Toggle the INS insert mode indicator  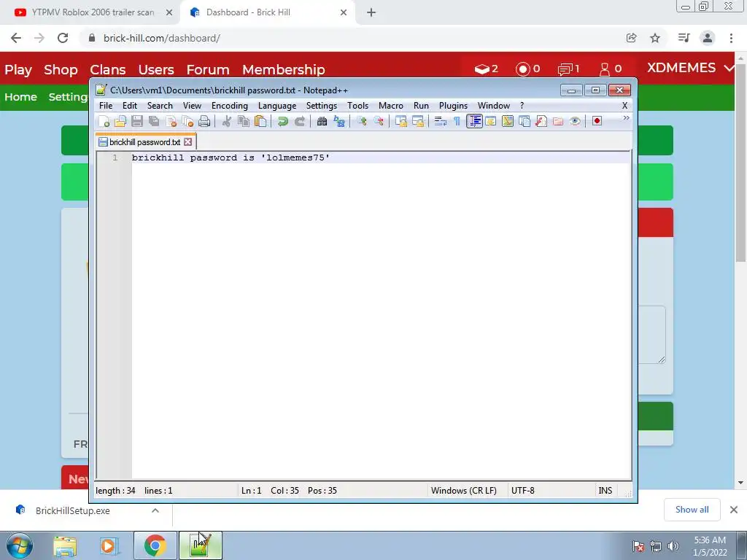[x=605, y=491]
